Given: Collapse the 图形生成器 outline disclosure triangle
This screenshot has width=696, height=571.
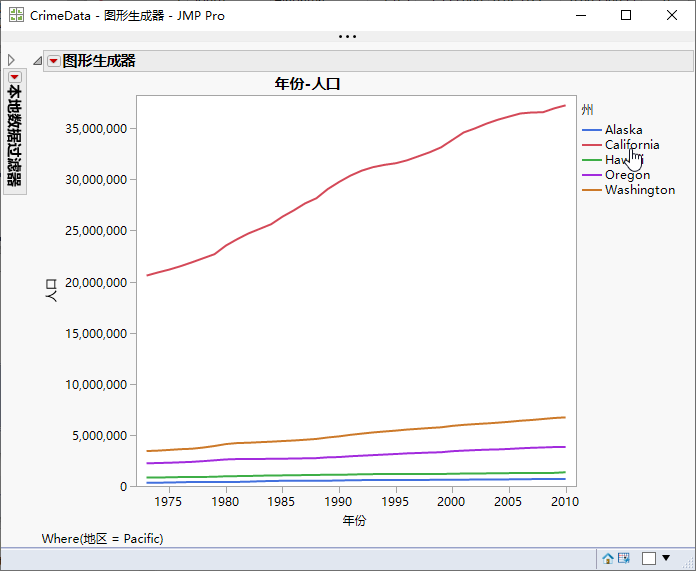Looking at the screenshot, I should (x=38, y=61).
